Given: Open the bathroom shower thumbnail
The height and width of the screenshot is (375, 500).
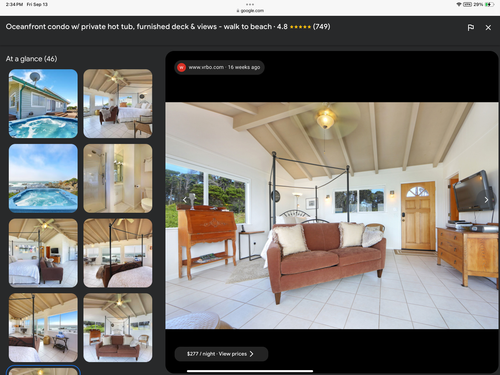Looking at the screenshot, I should coord(118,178).
